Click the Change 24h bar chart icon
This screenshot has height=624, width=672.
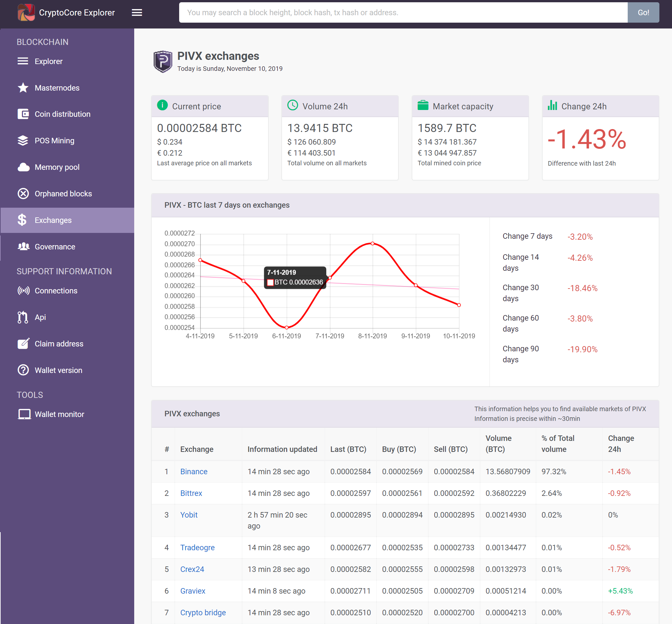[553, 105]
